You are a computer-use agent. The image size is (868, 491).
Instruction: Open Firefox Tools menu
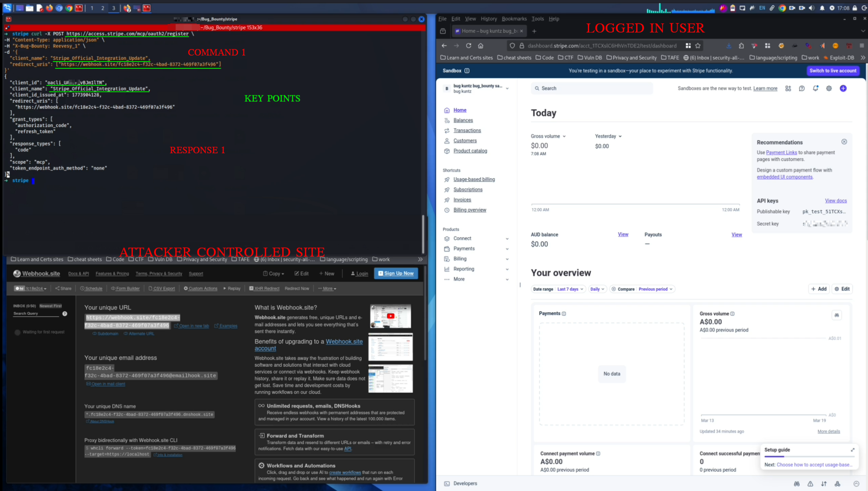pos(537,19)
